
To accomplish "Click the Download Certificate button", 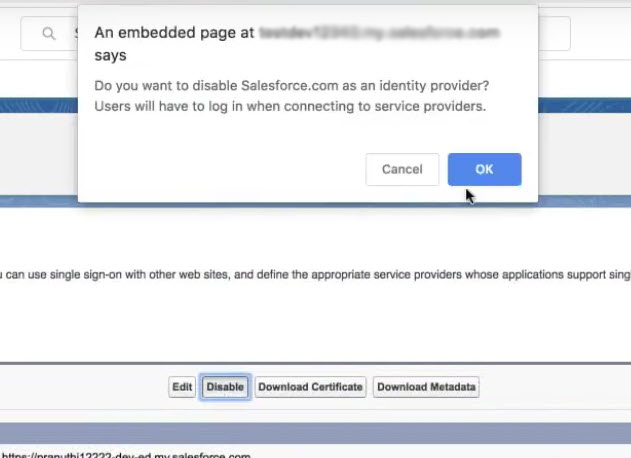I will [x=310, y=387].
